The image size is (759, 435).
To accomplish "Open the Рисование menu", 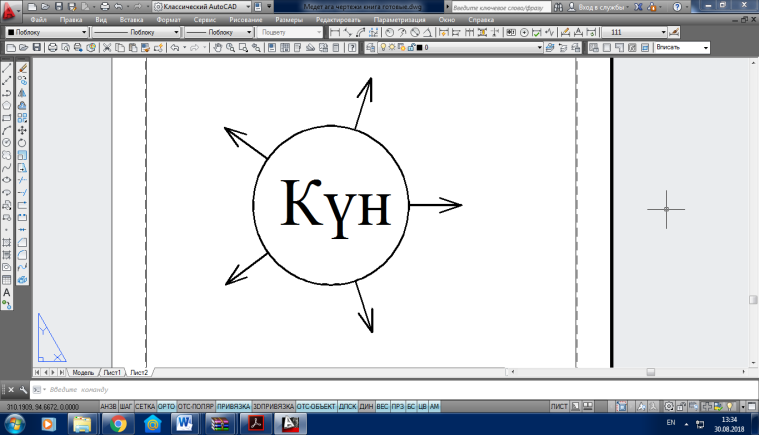I will coord(246,20).
